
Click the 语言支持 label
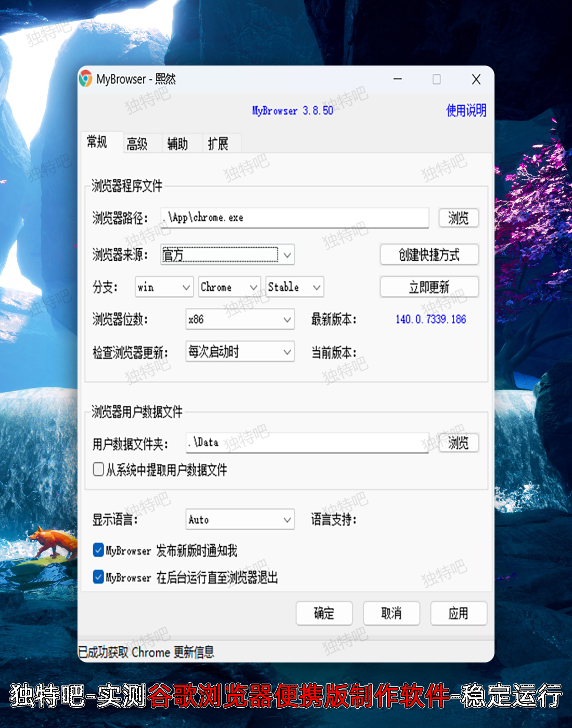(334, 519)
